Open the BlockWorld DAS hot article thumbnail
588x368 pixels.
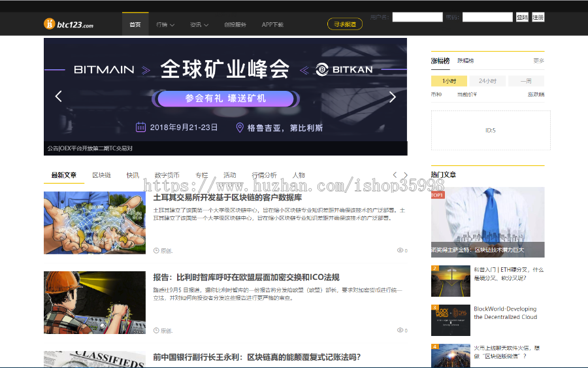[x=450, y=320]
